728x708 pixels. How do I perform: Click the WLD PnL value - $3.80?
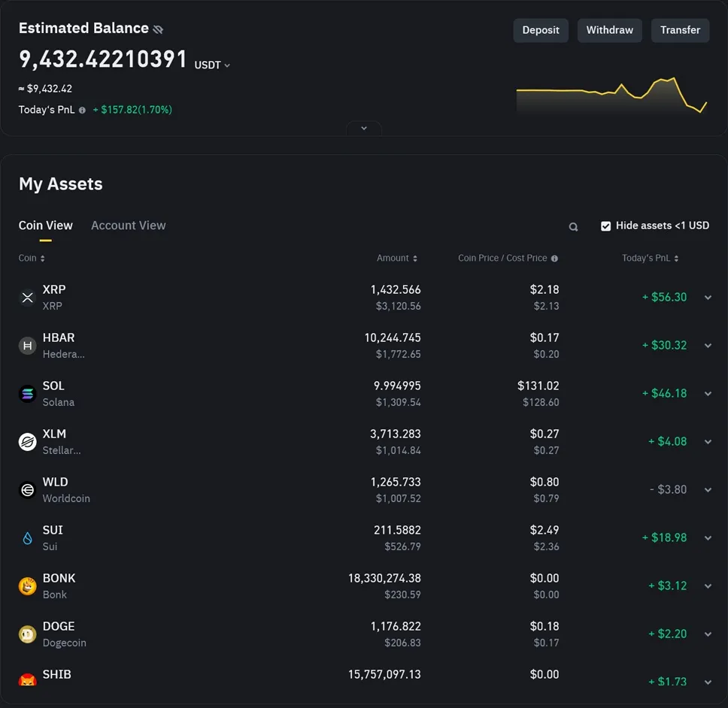668,490
